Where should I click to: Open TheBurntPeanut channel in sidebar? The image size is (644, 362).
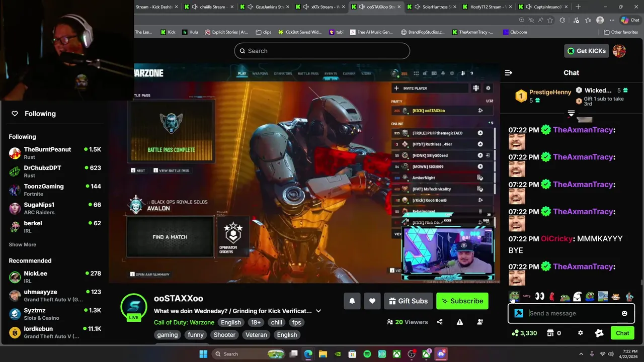[54, 153]
